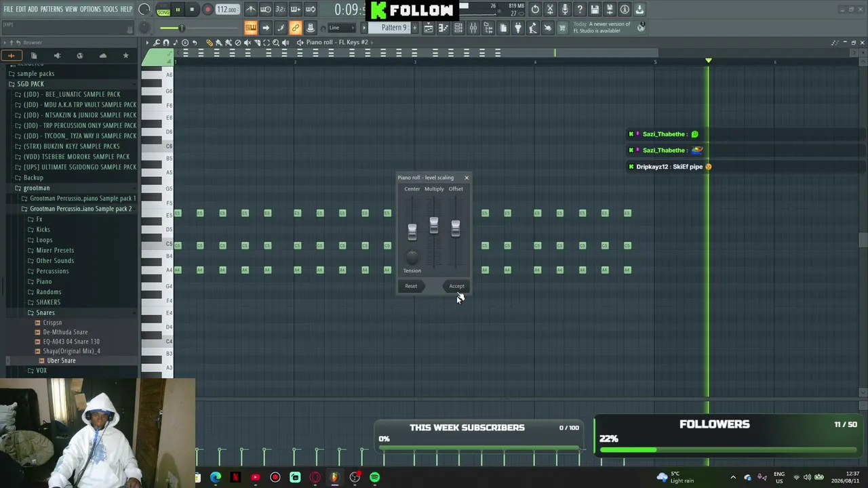Stop playback with the stop button

(x=192, y=9)
